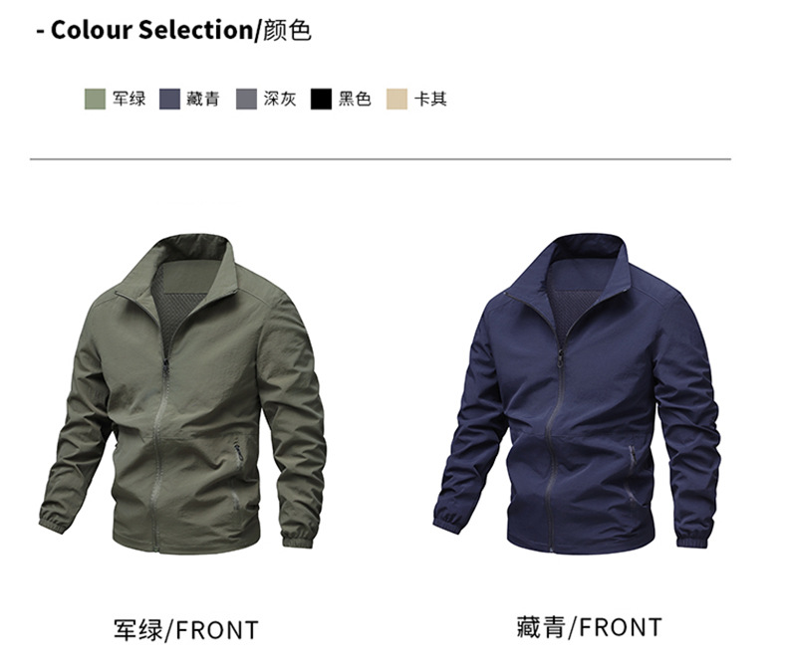The width and height of the screenshot is (787, 672).
Task: Select the khaki 卡其 color swatch
Action: click(396, 99)
